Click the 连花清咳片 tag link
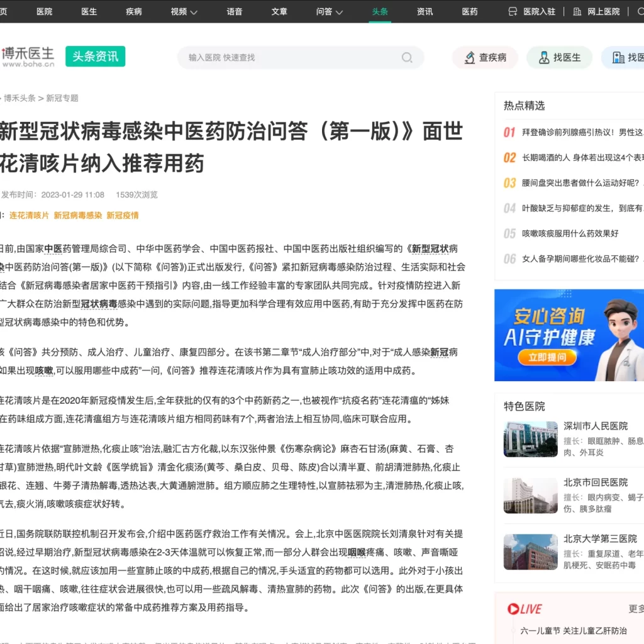Screen dimensions: 644x644 point(29,215)
